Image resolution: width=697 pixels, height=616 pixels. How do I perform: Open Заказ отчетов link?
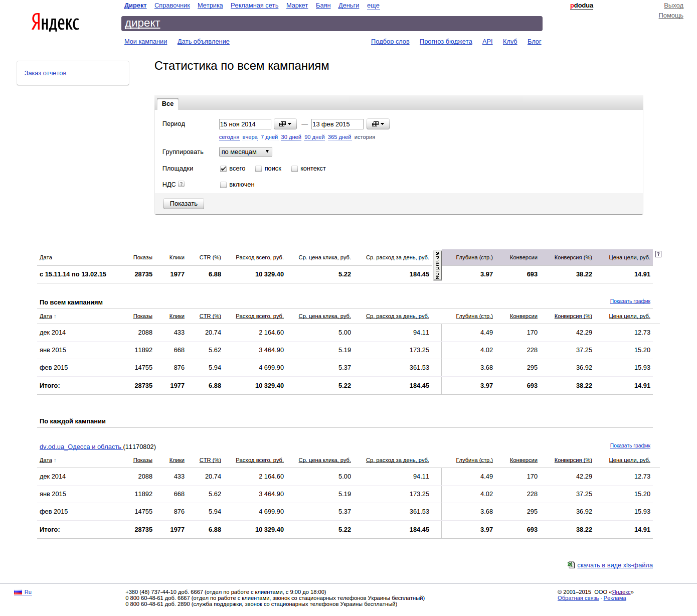45,73
